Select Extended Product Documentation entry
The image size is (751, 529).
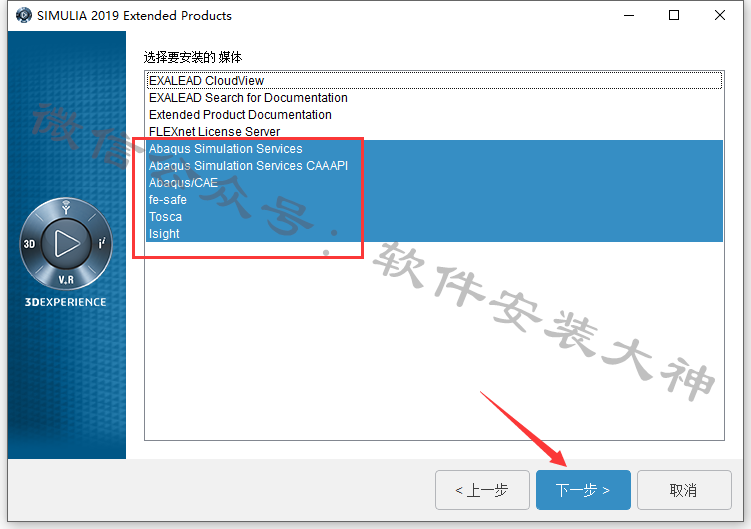(x=434, y=115)
